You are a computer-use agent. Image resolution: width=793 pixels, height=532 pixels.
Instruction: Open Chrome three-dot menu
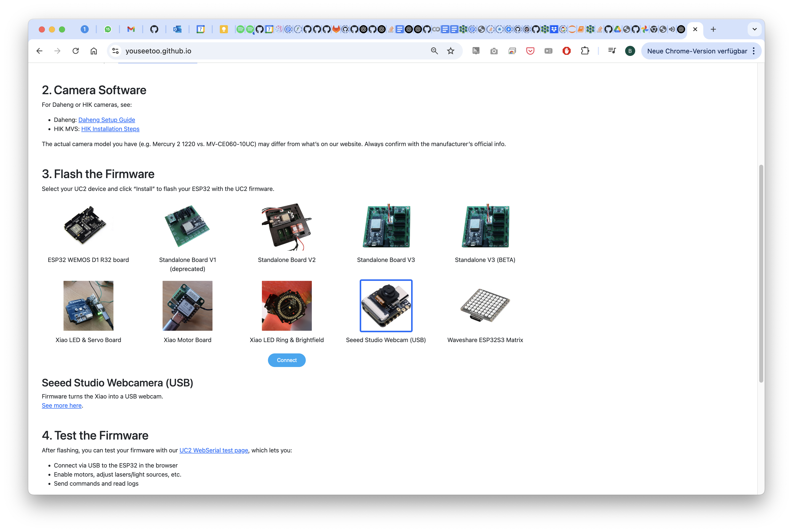pyautogui.click(x=754, y=51)
